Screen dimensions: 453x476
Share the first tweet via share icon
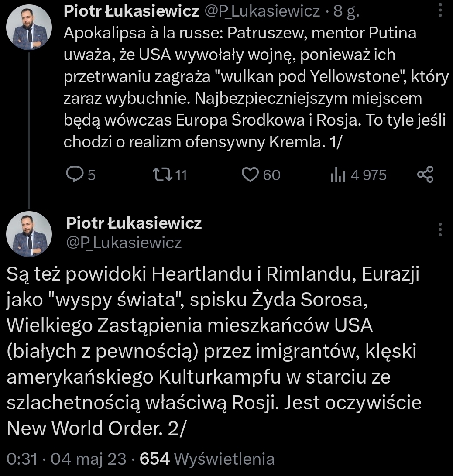[426, 175]
